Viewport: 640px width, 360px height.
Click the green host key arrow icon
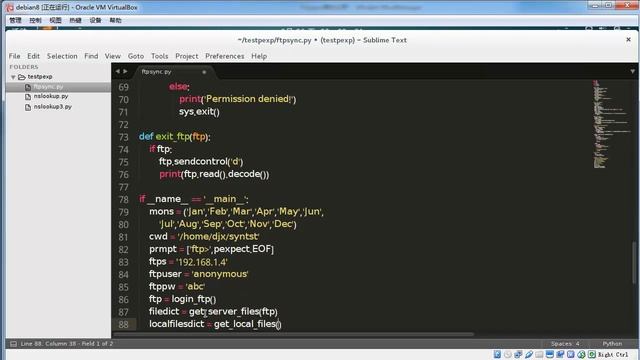[592, 354]
